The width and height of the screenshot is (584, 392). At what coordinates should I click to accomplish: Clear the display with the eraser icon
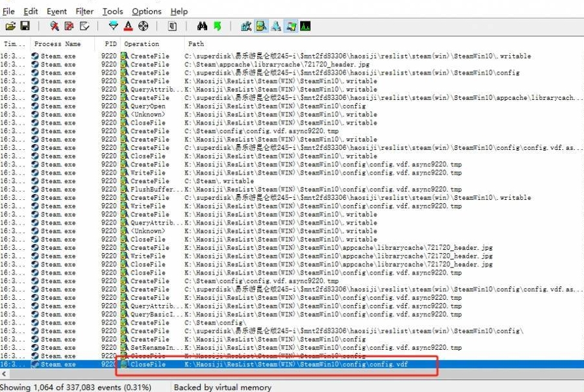tap(84, 26)
